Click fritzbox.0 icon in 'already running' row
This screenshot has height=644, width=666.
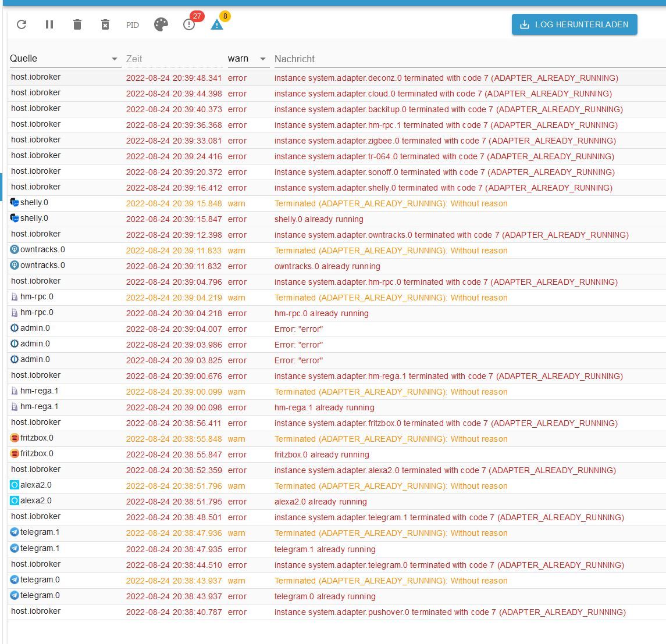pyautogui.click(x=15, y=454)
